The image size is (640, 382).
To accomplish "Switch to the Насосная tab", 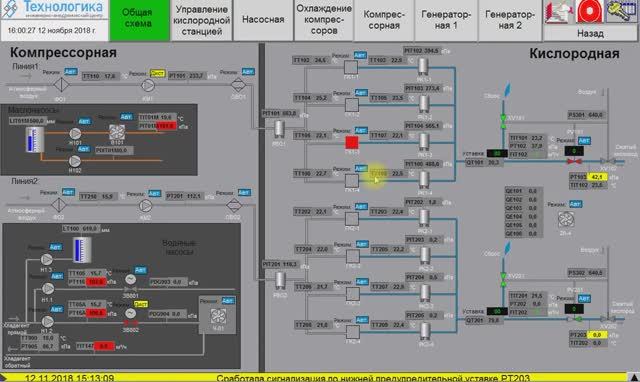I will 263,20.
